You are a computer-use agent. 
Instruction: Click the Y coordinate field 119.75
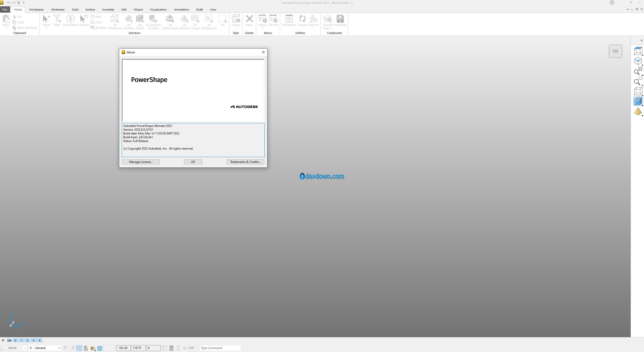tap(138, 348)
